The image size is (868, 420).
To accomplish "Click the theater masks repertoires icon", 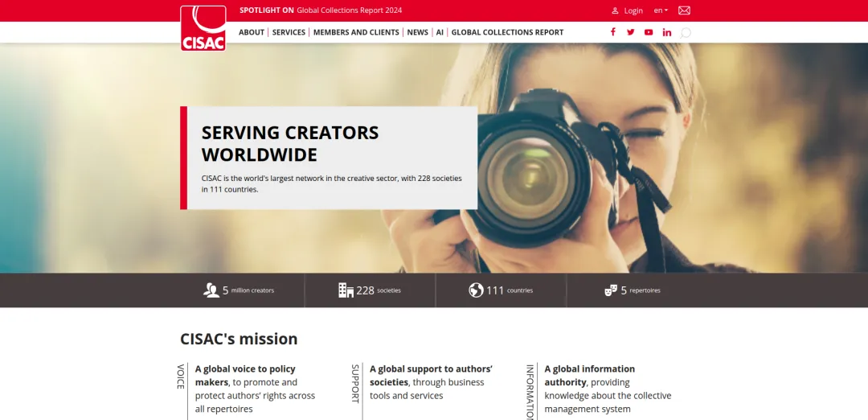I will click(x=611, y=290).
